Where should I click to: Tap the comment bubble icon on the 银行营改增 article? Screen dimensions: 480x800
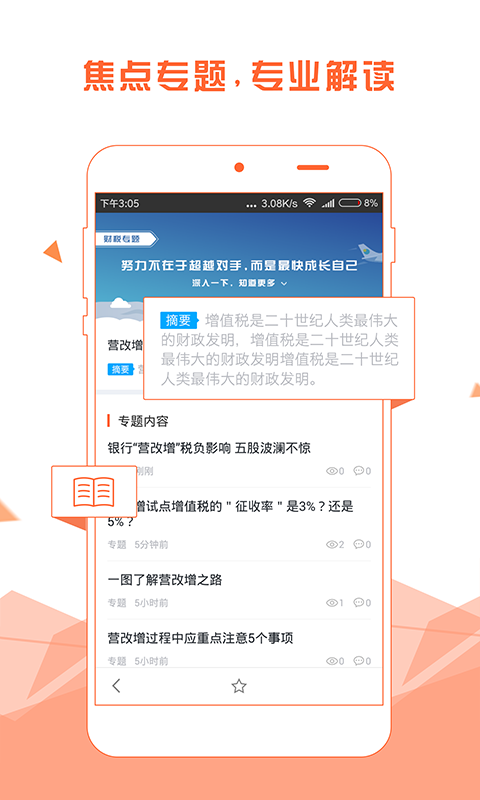[359, 471]
